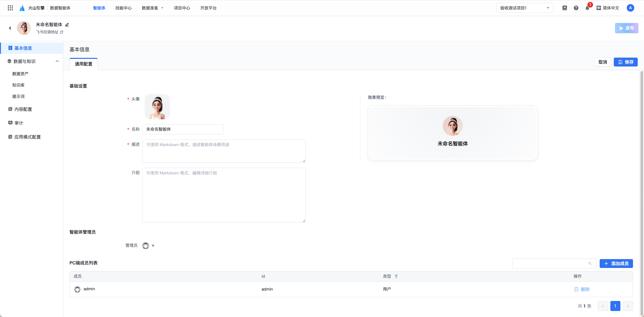Open 知识库 in the sidebar
The width and height of the screenshot is (644, 317).
click(x=19, y=85)
